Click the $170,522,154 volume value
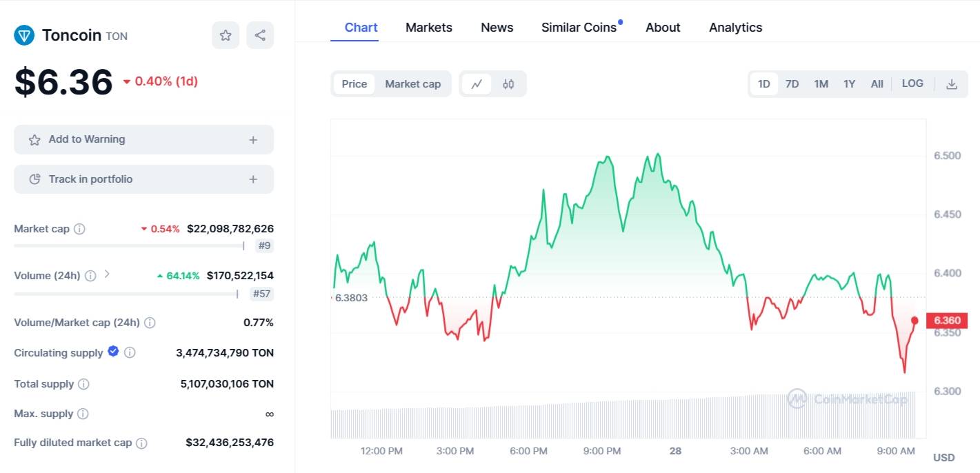Screen dimensions: 980x473 coord(240,276)
